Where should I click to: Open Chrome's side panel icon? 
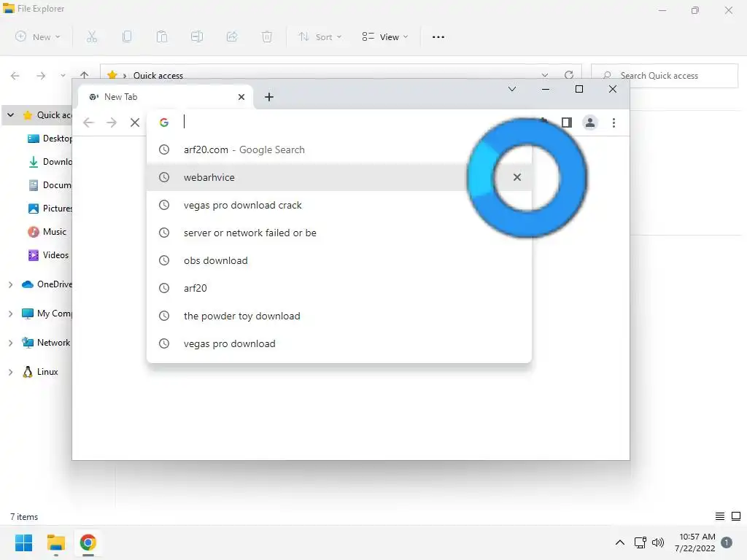(x=566, y=122)
